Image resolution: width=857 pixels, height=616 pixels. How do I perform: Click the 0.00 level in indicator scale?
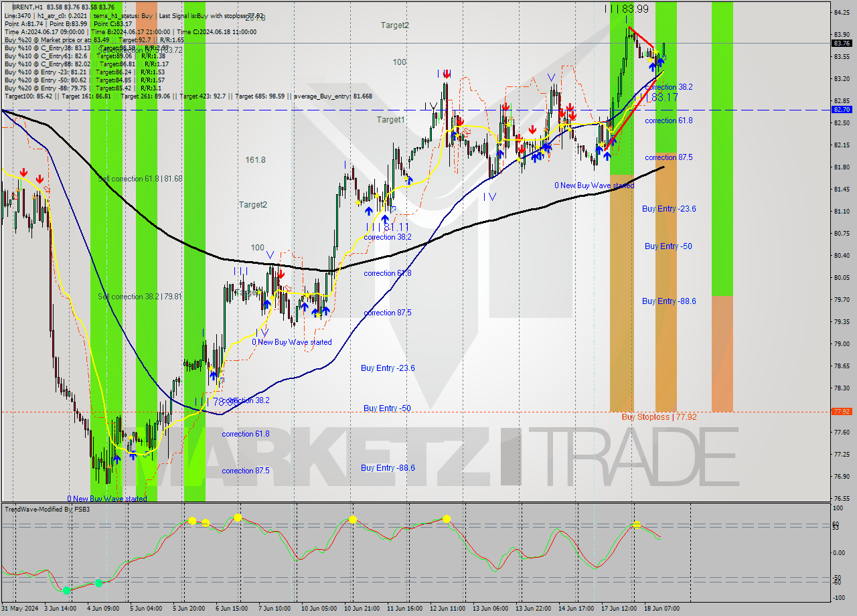[x=840, y=552]
